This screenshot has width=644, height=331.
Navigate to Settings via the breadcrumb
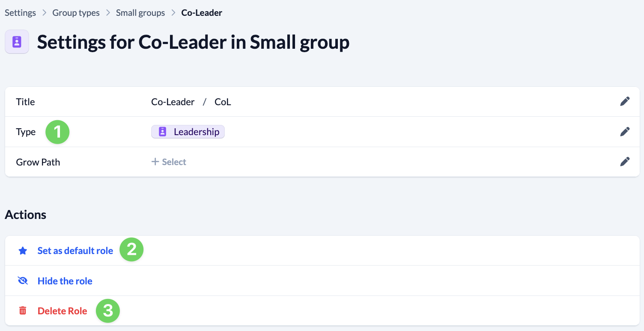pyautogui.click(x=20, y=12)
